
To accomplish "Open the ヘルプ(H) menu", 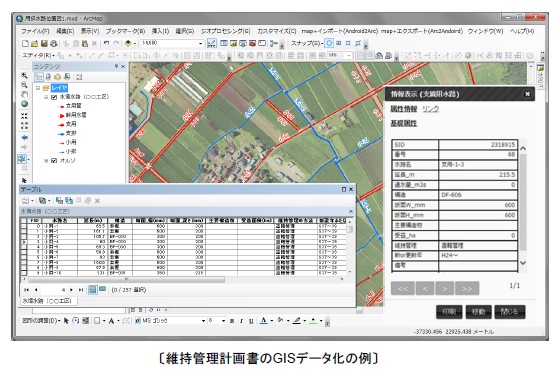I will pyautogui.click(x=522, y=31).
